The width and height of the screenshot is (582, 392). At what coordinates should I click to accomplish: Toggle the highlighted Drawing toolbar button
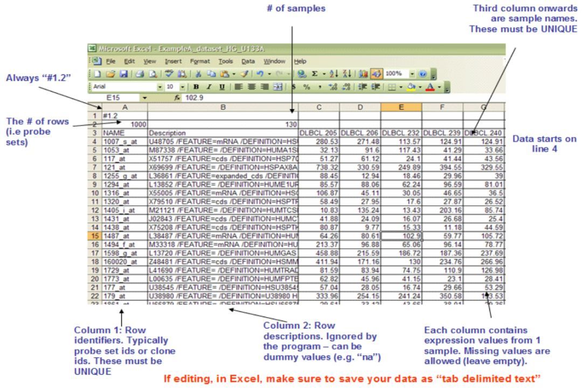tap(376, 74)
